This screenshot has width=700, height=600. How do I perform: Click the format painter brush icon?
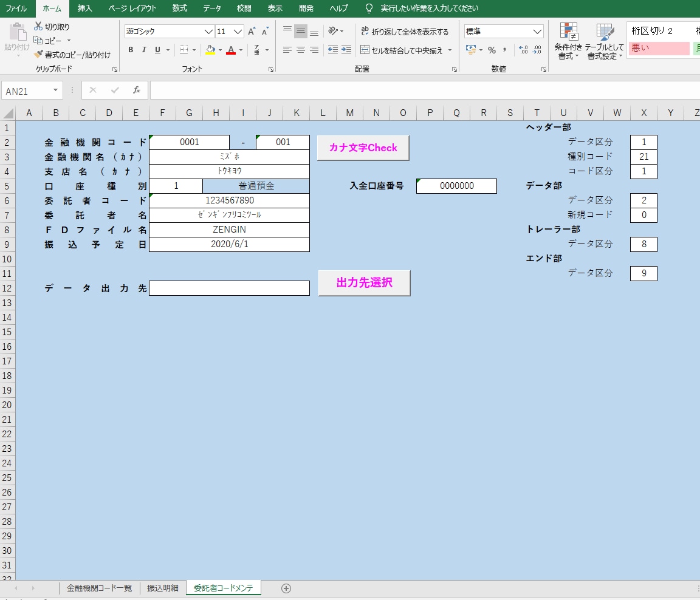coord(38,55)
